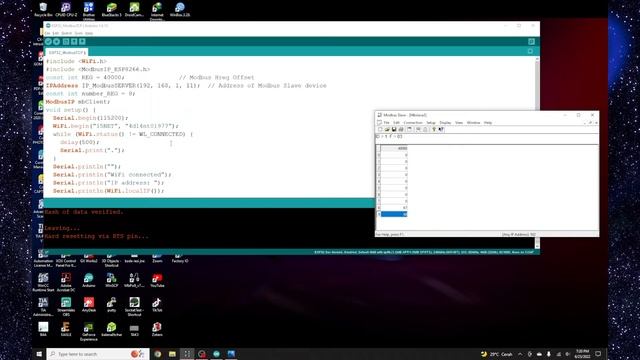This screenshot has height=360, width=640.
Task: Open Chrome from the taskbar
Action: (158, 354)
